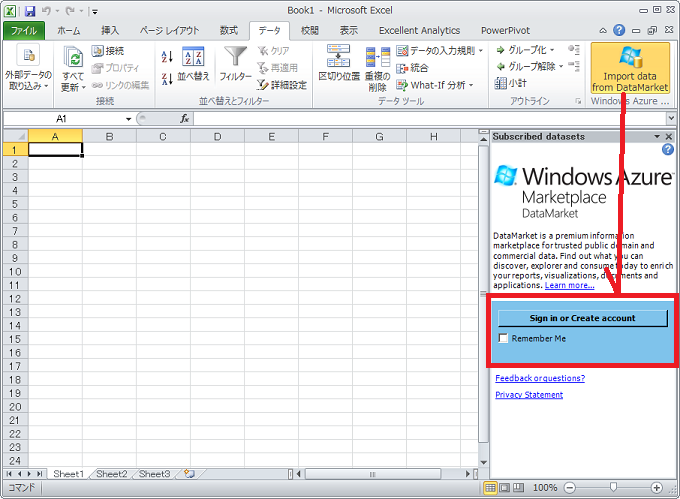The height and width of the screenshot is (499, 680).
Task: Open Feedback or questions link
Action: pyautogui.click(x=540, y=378)
